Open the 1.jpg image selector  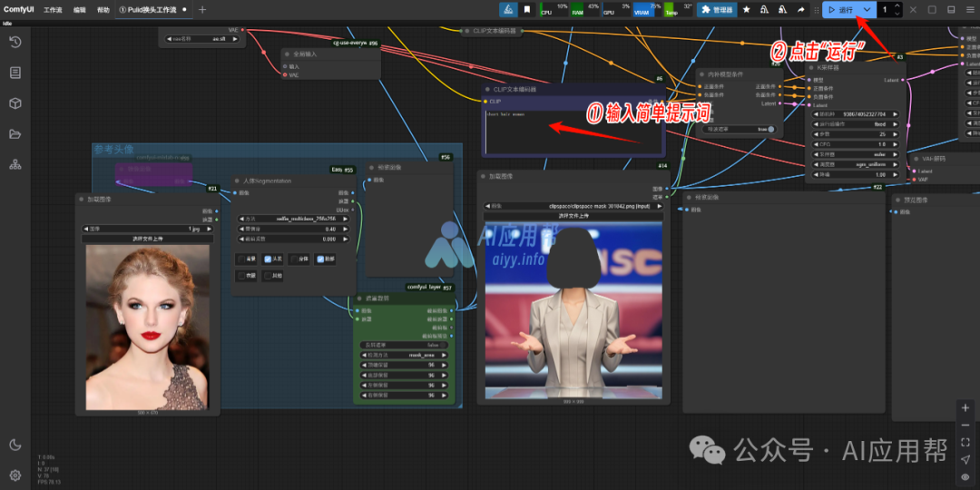point(148,229)
